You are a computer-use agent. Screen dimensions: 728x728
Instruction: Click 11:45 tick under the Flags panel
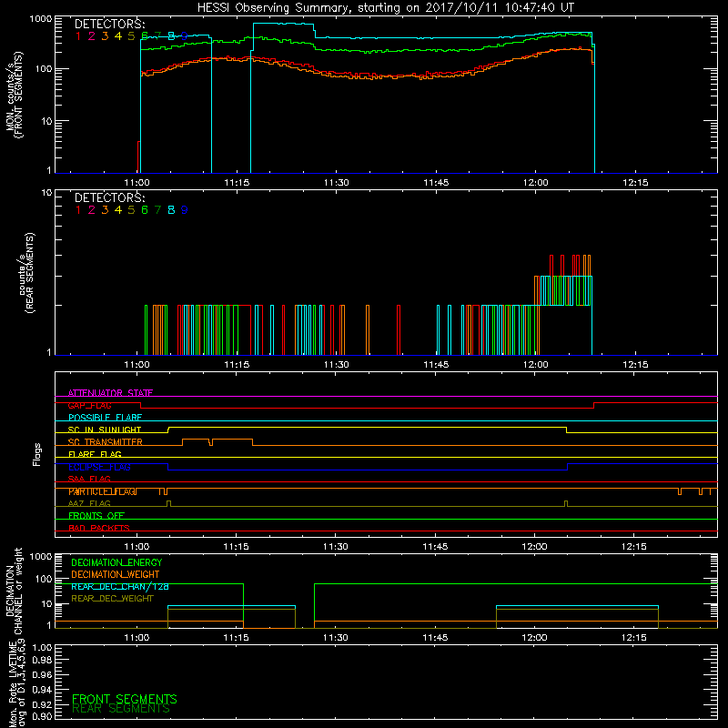pyautogui.click(x=435, y=547)
